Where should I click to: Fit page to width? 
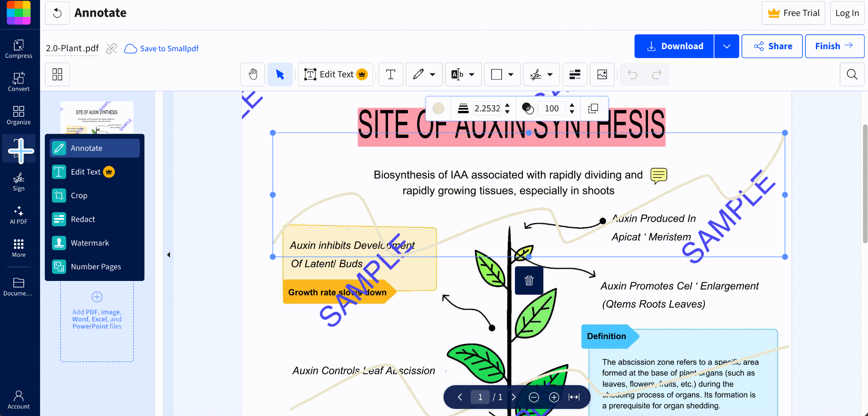click(574, 397)
